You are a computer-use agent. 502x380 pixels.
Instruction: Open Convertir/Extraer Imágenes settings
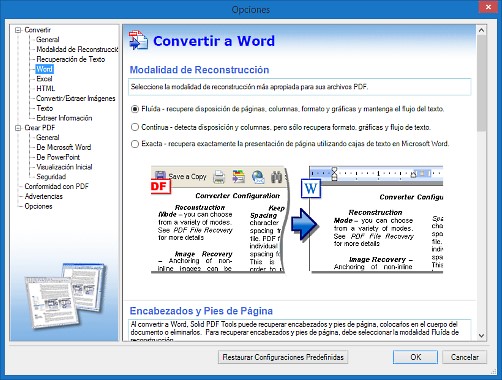pos(76,98)
